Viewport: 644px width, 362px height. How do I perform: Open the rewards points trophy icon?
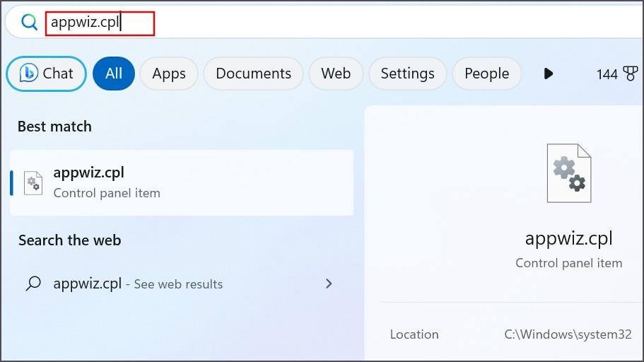pyautogui.click(x=631, y=74)
